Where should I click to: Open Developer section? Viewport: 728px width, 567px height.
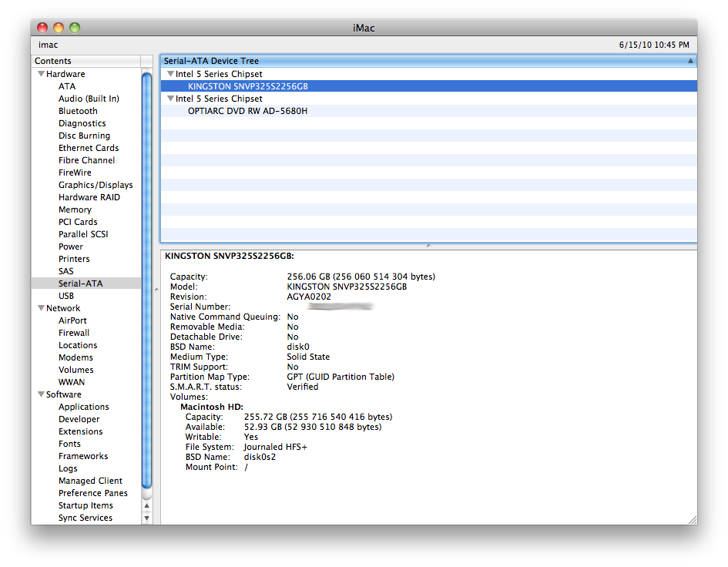click(x=79, y=419)
